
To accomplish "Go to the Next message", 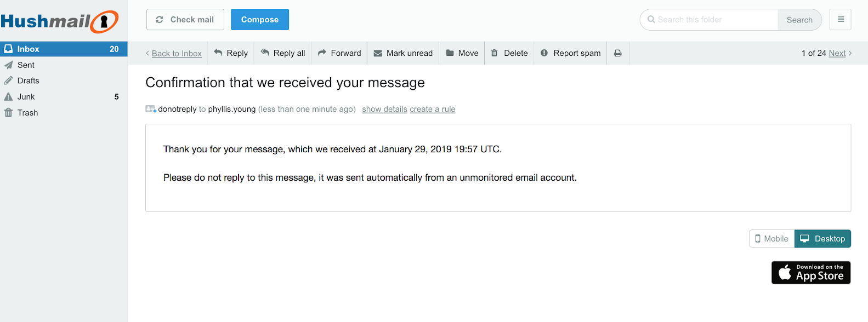I will pos(837,53).
